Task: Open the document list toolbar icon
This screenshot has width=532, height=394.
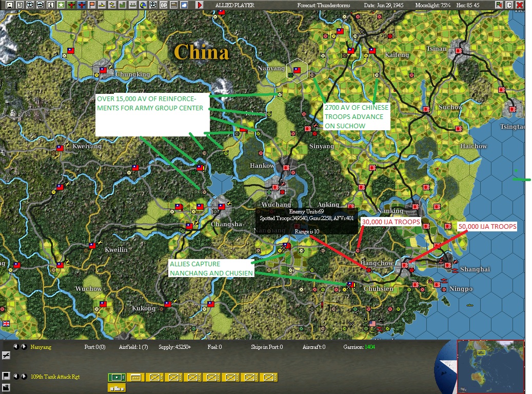Action: pyautogui.click(x=20, y=5)
